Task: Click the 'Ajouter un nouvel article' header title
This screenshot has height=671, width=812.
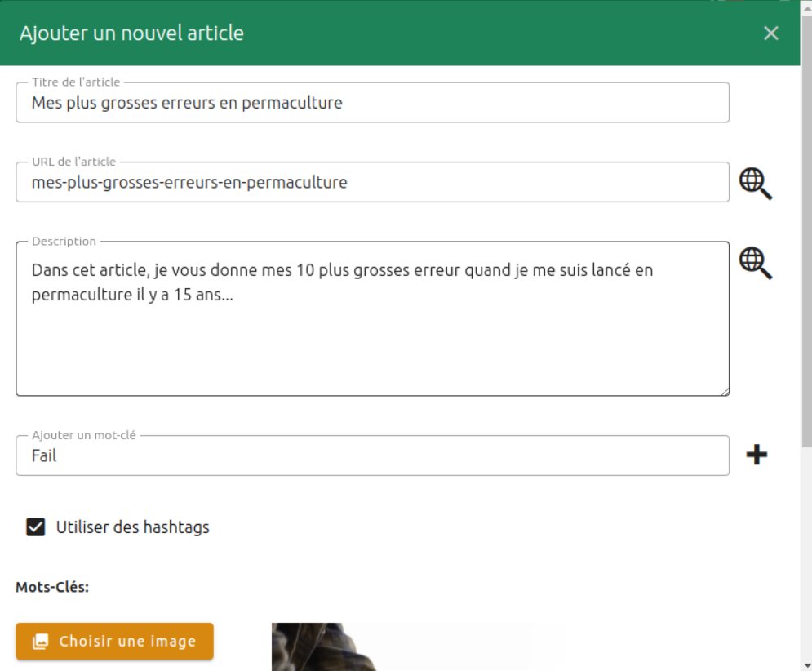Action: point(131,33)
